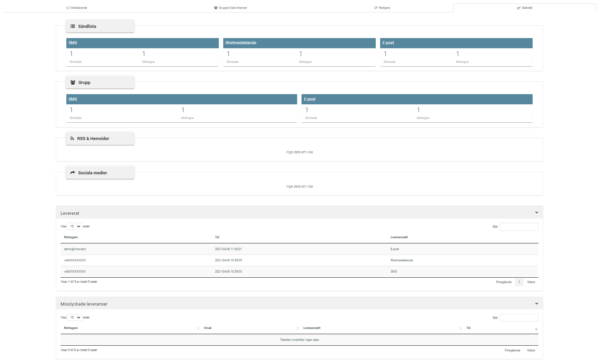Viewport: 600px width, 364px height.
Task: Click the Sociala medier section button
Action: pyautogui.click(x=100, y=173)
